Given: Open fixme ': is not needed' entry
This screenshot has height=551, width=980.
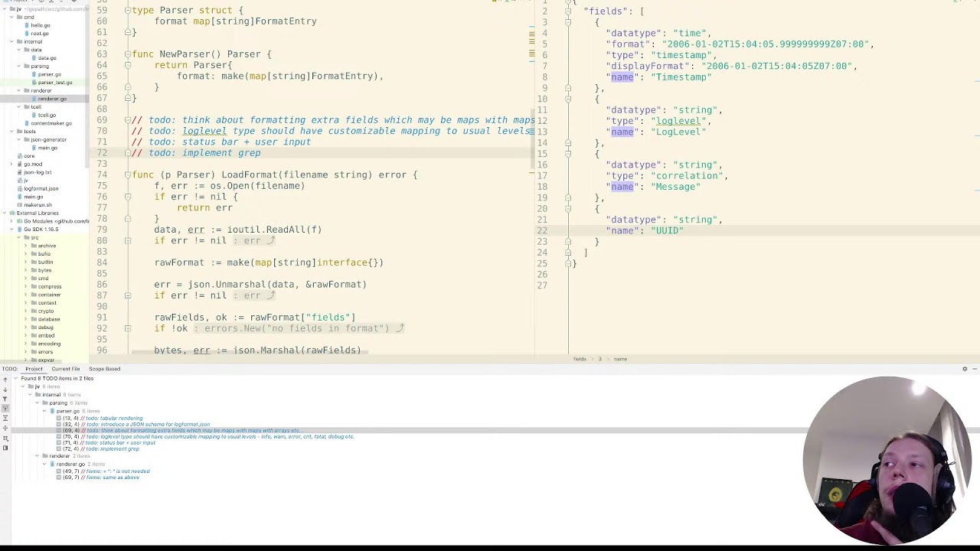Looking at the screenshot, I should point(105,471).
